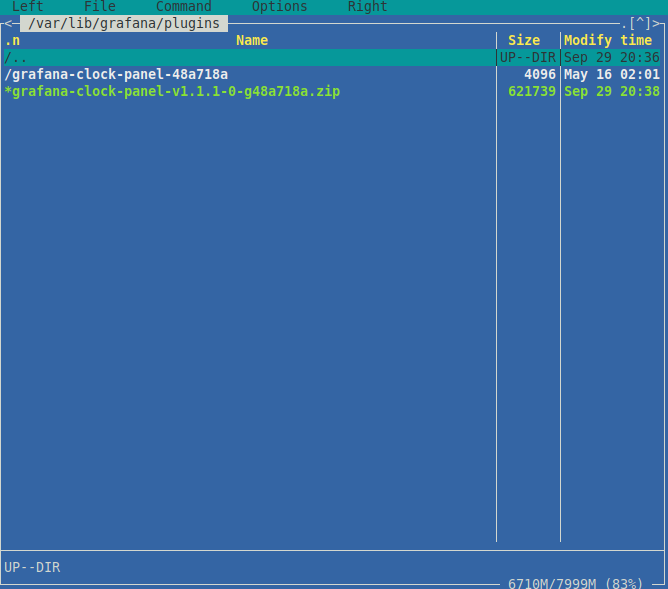668x589 pixels.
Task: Open the history list '[^]' button
Action: (x=640, y=23)
